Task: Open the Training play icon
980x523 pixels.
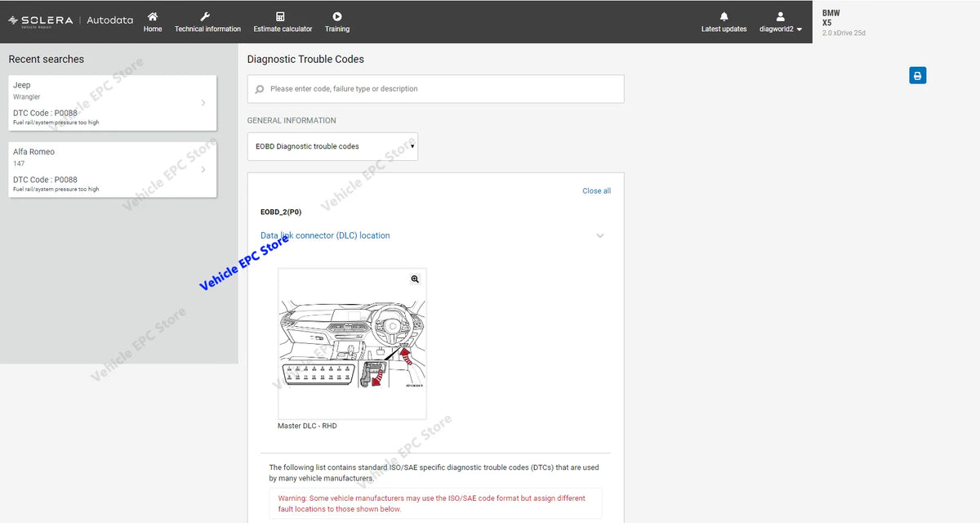Action: [x=337, y=16]
